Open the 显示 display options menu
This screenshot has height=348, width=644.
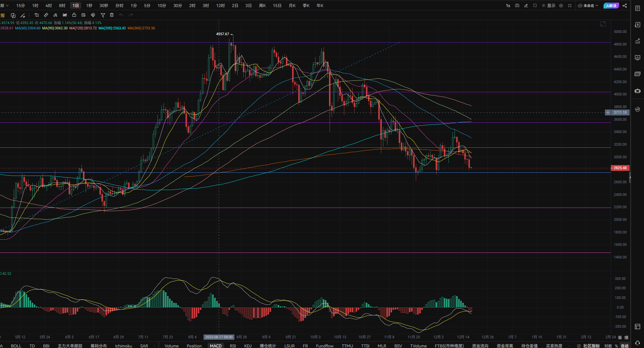549,6
